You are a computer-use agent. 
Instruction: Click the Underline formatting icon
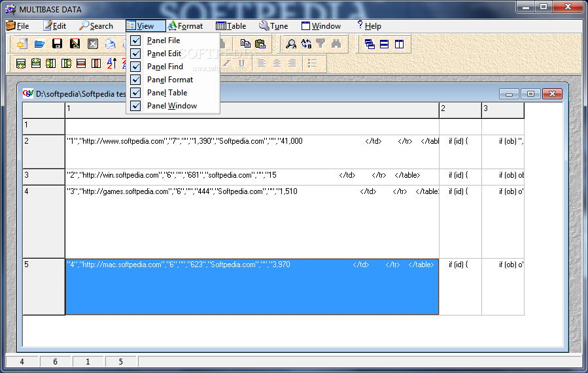(242, 63)
